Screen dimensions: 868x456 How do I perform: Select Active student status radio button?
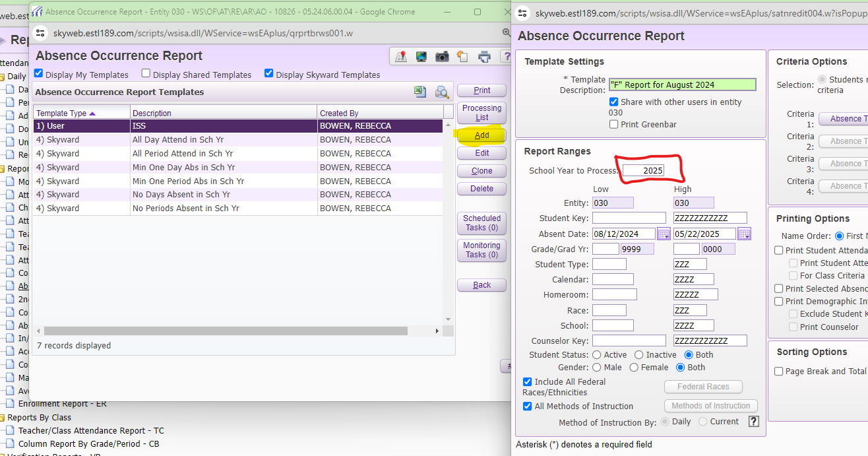pos(597,355)
